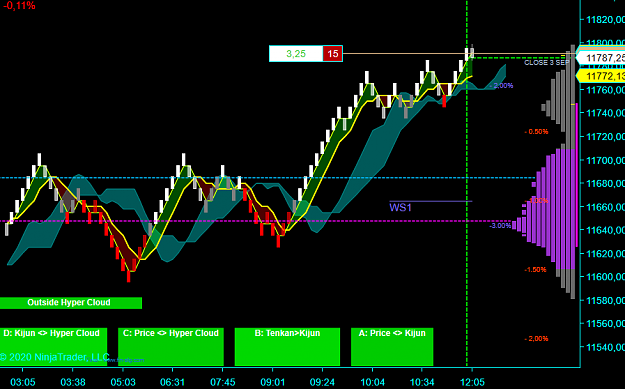Click the 11820,00 price axis label
The height and width of the screenshot is (389, 625).
[605, 20]
